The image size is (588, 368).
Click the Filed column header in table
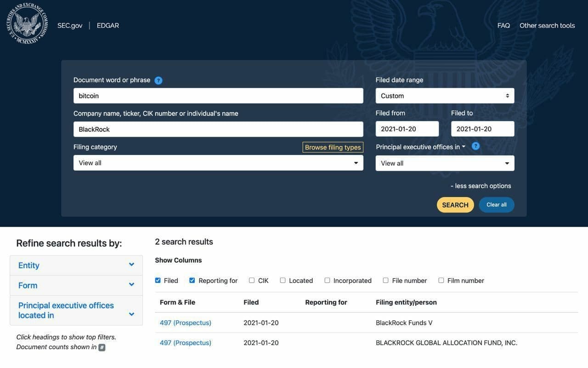pos(251,302)
